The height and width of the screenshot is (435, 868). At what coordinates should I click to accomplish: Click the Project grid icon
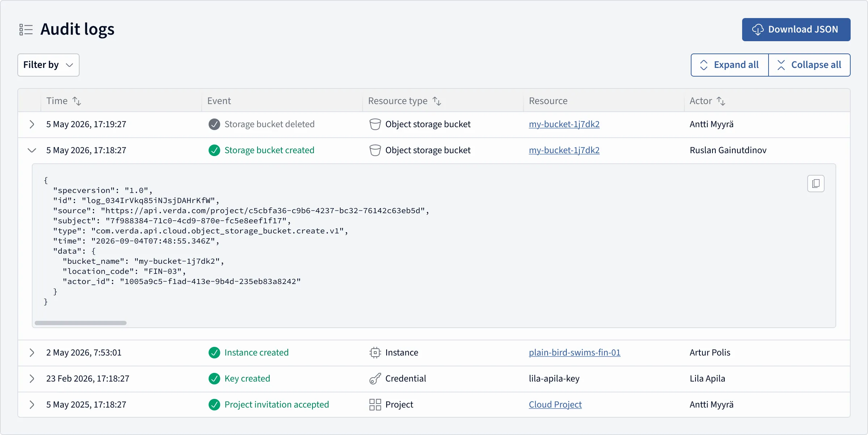(375, 405)
